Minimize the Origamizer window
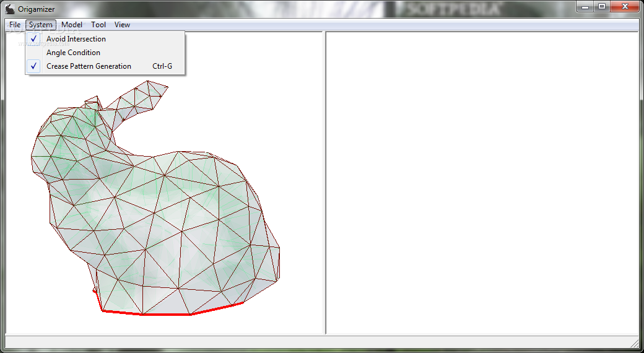Screen dimensions: 644x353 click(x=585, y=6)
